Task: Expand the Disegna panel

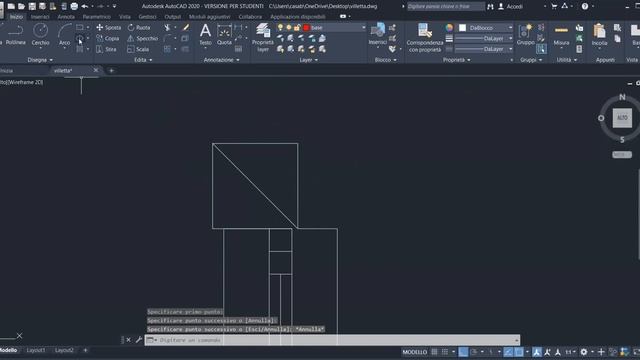Action: pos(40,60)
